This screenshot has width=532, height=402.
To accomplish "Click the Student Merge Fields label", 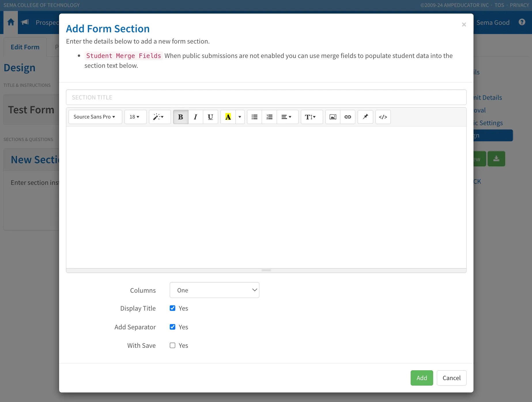I will 124,56.
